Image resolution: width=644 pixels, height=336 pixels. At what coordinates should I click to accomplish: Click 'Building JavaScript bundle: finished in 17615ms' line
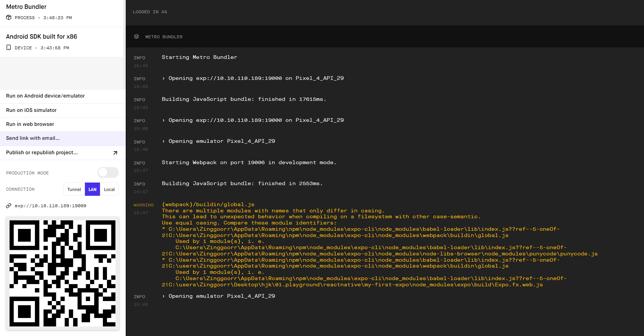pyautogui.click(x=244, y=99)
